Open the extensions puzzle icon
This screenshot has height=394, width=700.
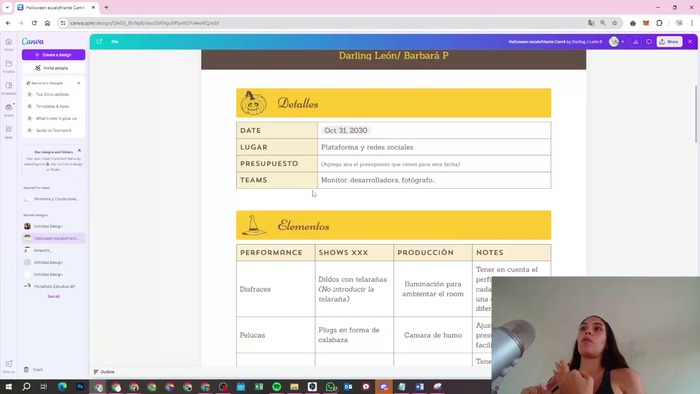659,23
